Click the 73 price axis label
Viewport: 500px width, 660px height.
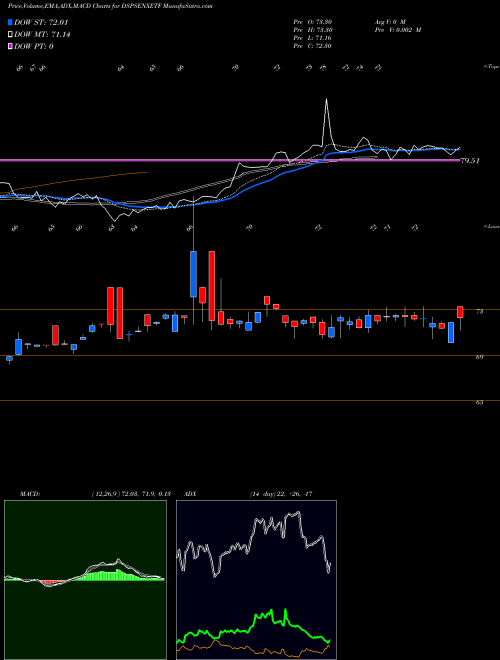point(479,311)
